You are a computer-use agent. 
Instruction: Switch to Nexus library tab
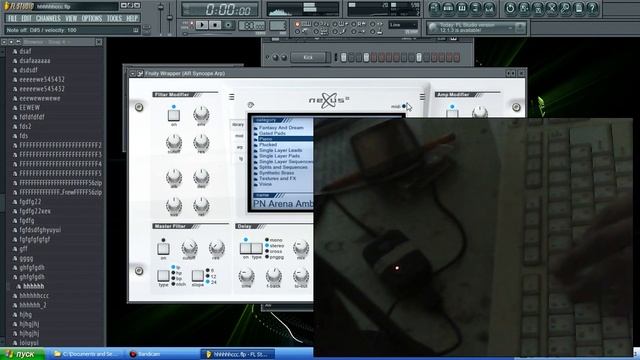click(238, 124)
